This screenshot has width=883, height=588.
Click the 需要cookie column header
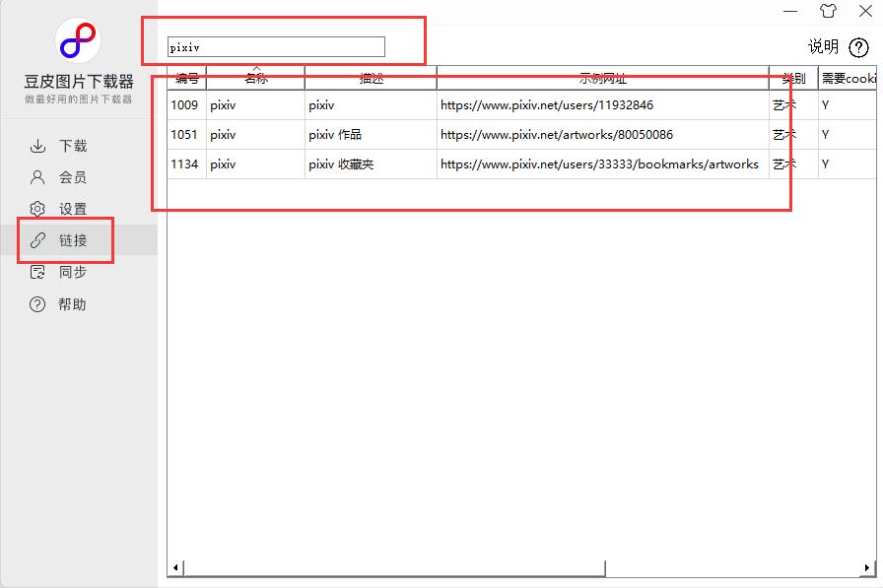pos(848,78)
